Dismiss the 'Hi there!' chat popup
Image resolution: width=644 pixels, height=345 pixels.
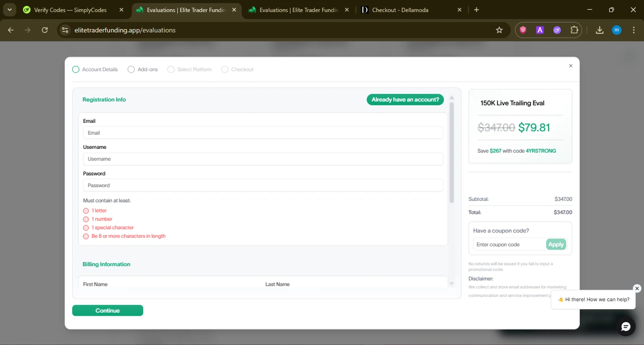click(637, 288)
